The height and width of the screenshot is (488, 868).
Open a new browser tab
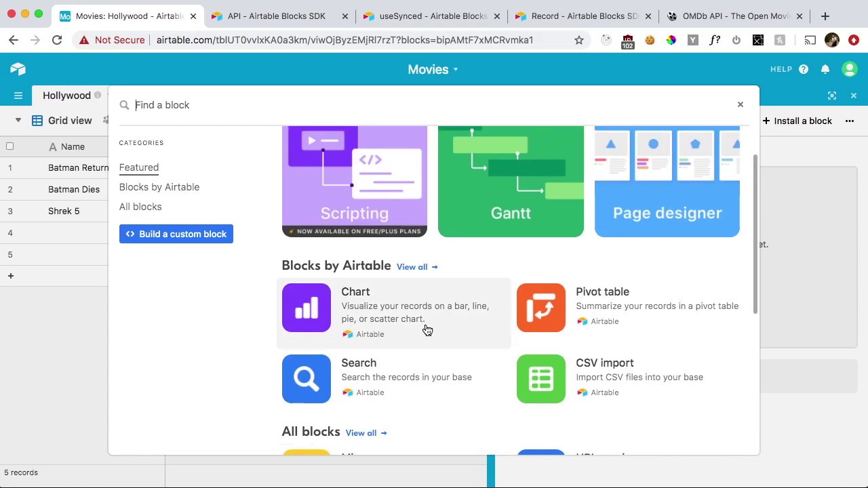click(x=825, y=16)
